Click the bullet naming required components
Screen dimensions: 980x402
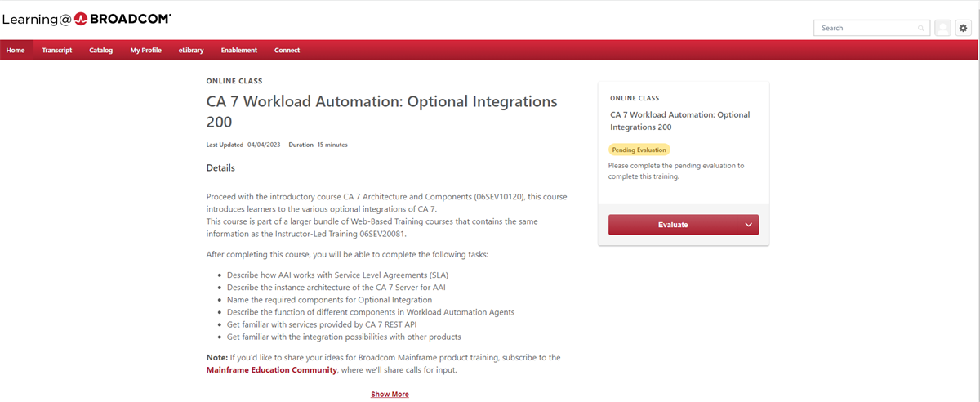click(329, 300)
